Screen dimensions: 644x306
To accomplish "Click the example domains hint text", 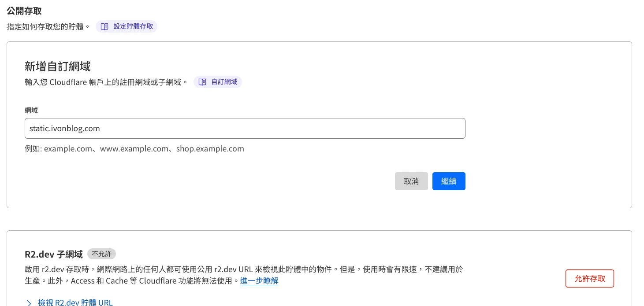I will point(134,149).
